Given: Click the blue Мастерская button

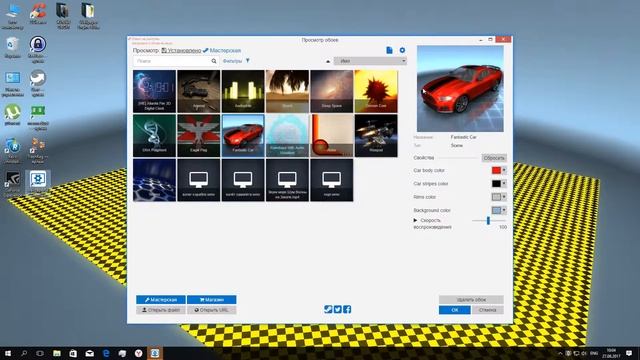Looking at the screenshot, I should tap(161, 300).
